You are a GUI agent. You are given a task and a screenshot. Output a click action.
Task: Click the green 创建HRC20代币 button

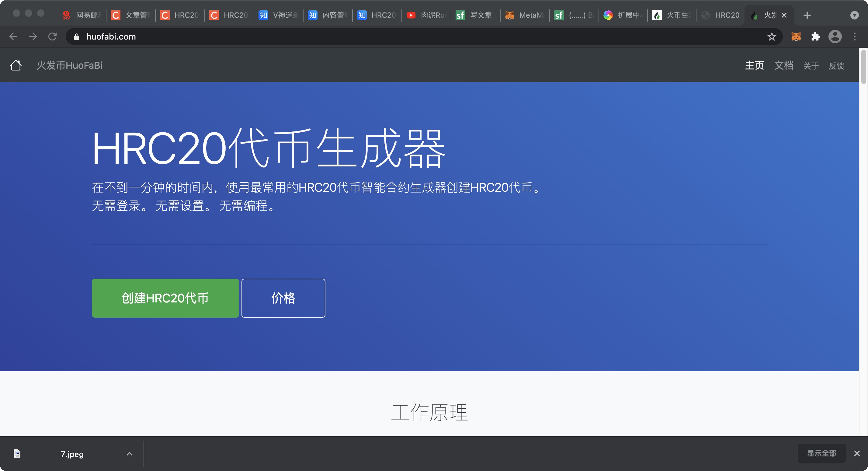tap(165, 298)
